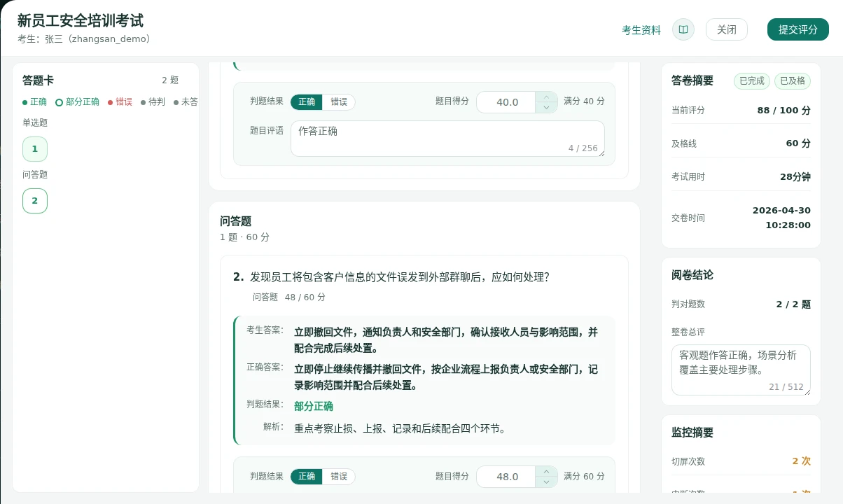
Task: Increase the 48.0 score with up arrow
Action: coord(547,472)
